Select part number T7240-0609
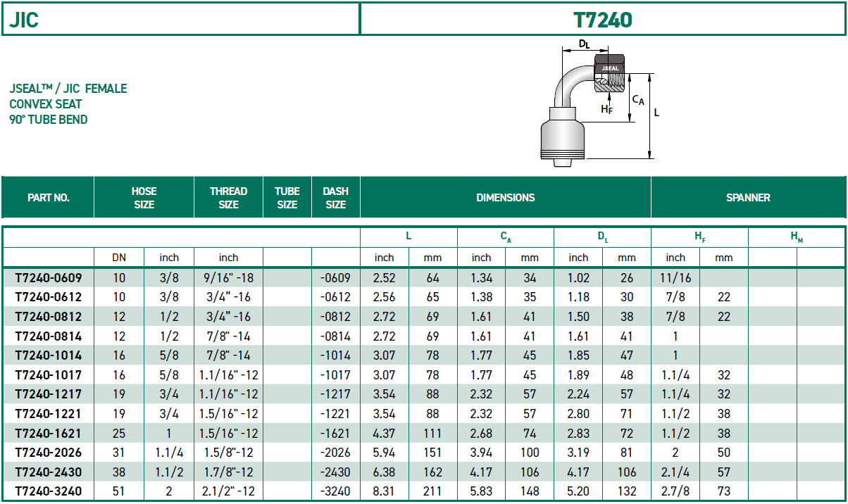Viewport: 848px width, 504px height. pyautogui.click(x=49, y=278)
